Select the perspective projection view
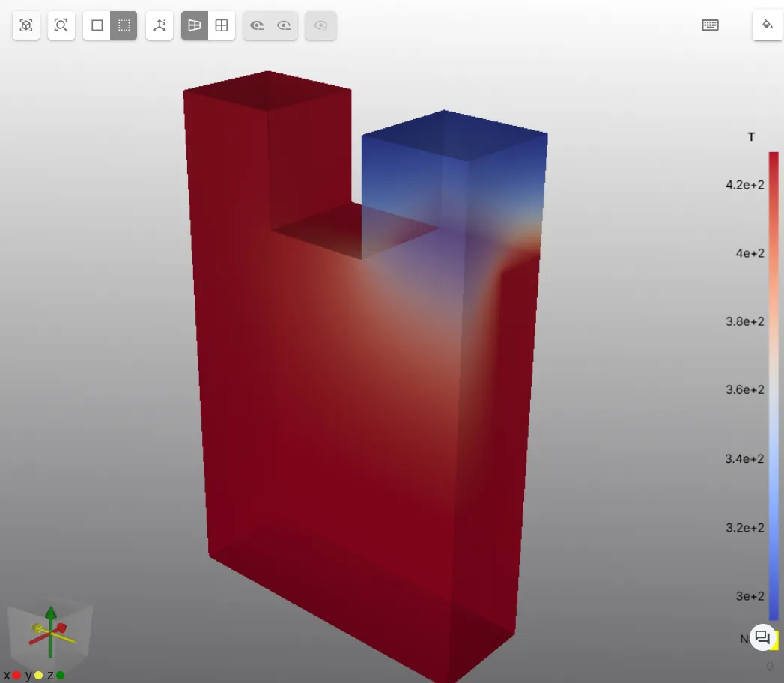This screenshot has width=784, height=683. [195, 25]
